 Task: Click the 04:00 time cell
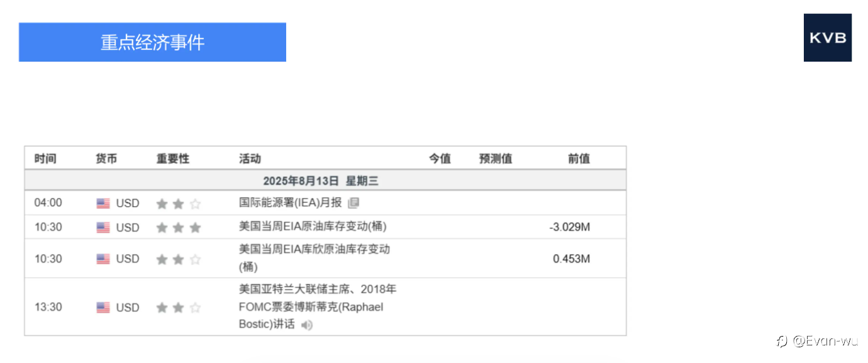[x=48, y=203]
